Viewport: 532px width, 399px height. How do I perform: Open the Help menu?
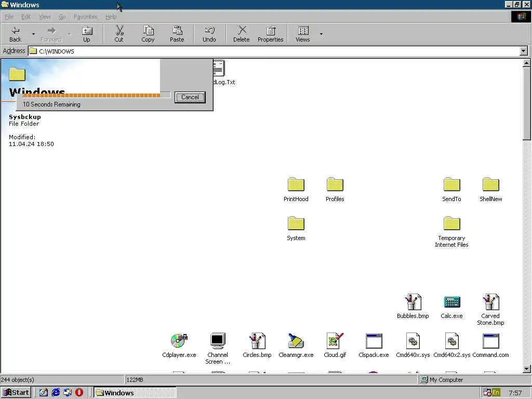111,17
